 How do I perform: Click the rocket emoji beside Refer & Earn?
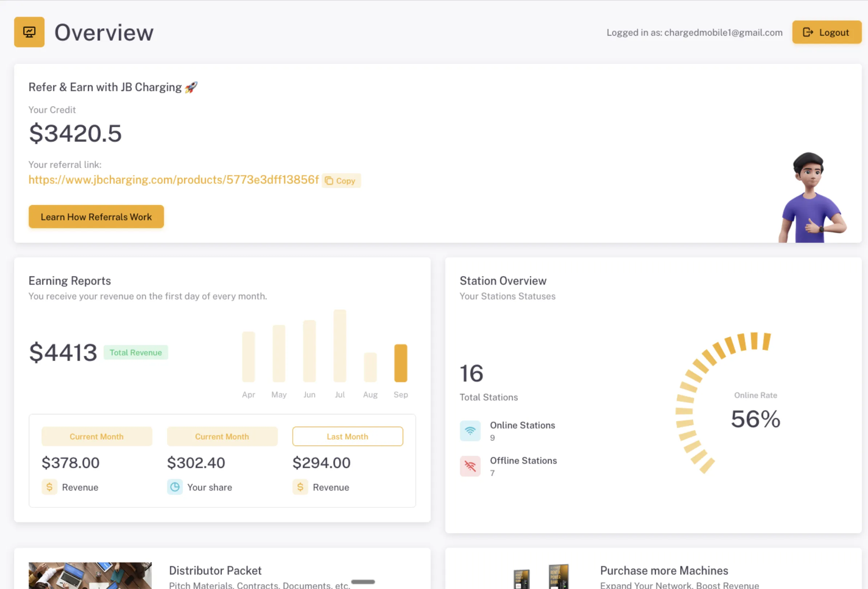[x=191, y=88]
